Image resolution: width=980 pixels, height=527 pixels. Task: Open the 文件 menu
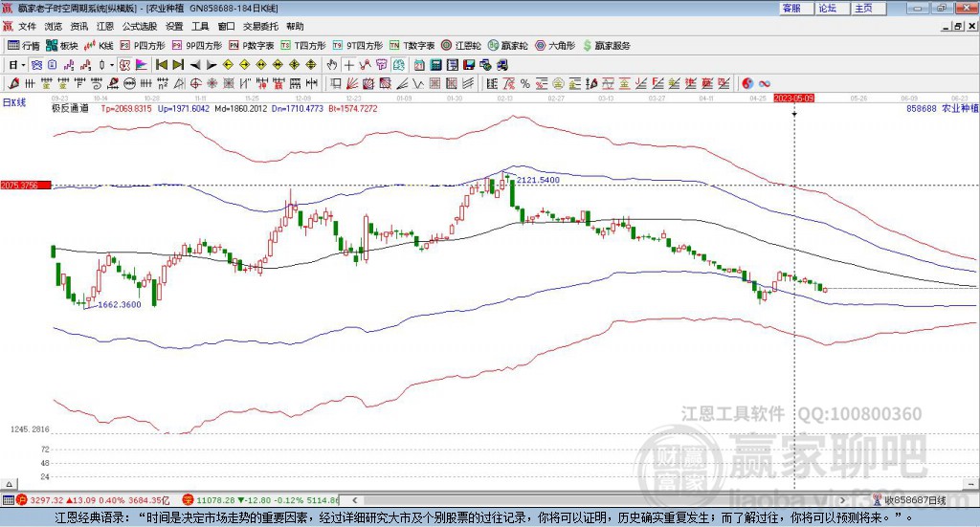[27, 26]
